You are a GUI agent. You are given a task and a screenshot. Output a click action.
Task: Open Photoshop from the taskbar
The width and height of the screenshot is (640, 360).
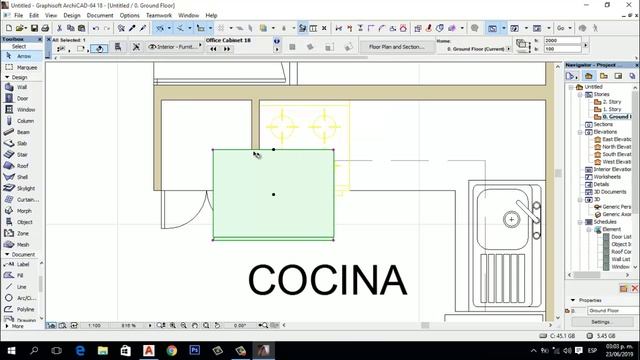click(x=195, y=350)
